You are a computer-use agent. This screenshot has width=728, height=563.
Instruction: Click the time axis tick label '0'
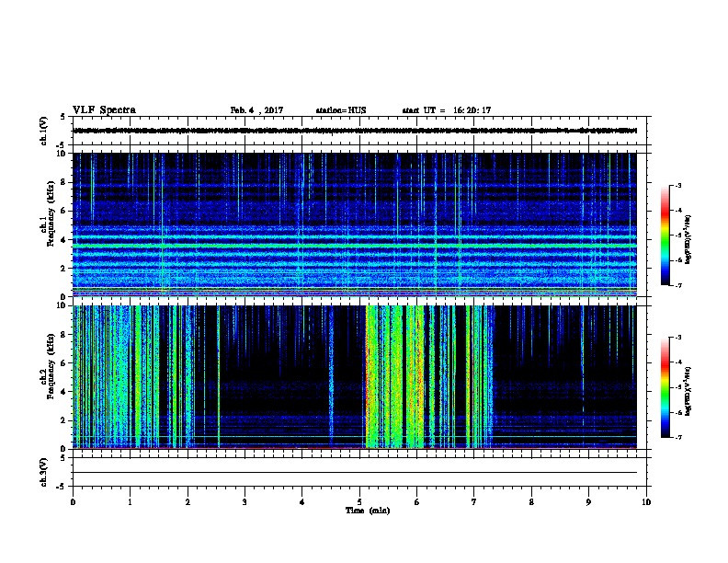pos(73,501)
